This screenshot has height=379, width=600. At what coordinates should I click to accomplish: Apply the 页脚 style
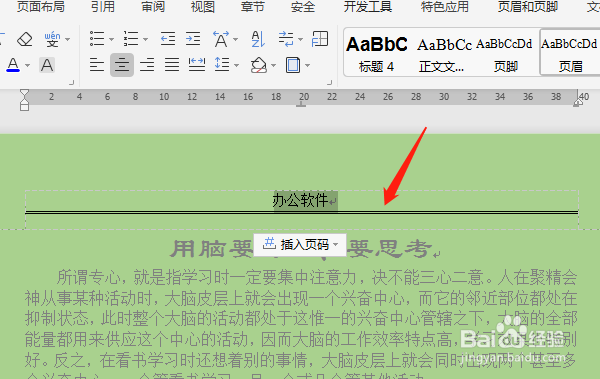coord(505,54)
